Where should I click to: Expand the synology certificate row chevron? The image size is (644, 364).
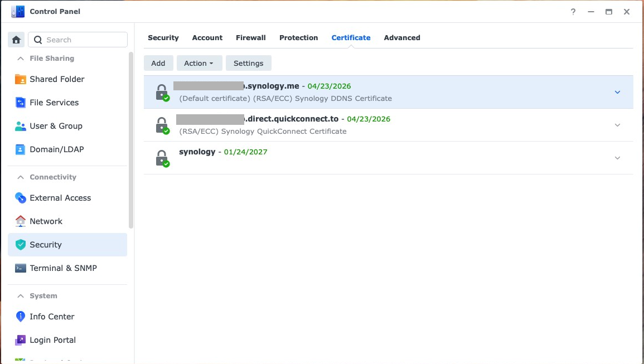pyautogui.click(x=617, y=158)
